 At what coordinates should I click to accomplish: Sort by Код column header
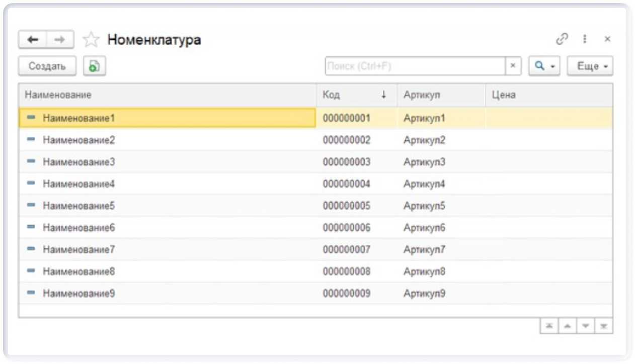(356, 95)
